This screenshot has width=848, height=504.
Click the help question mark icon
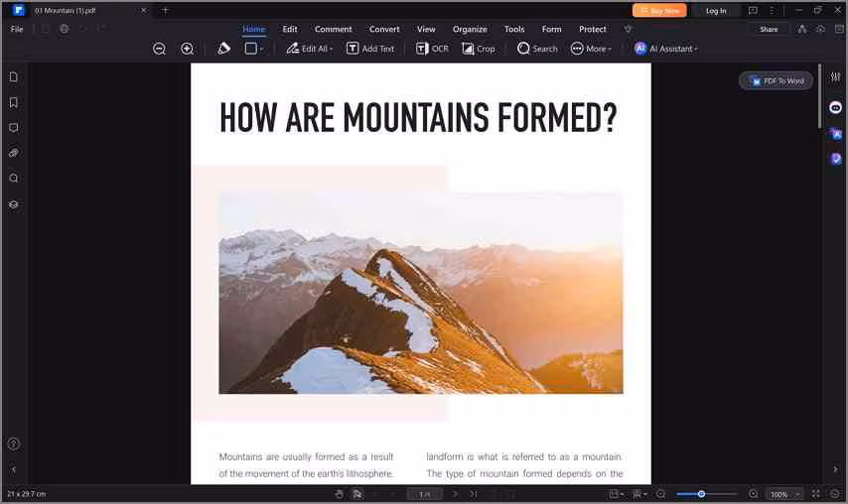(14, 444)
